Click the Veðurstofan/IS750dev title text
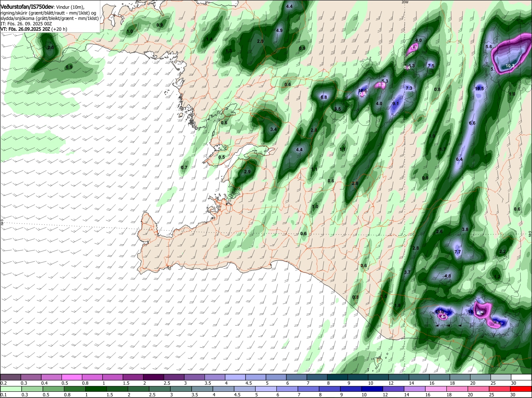The height and width of the screenshot is (398, 532). 27,7
